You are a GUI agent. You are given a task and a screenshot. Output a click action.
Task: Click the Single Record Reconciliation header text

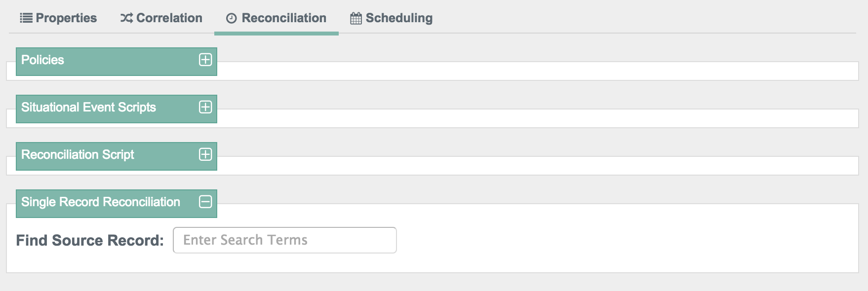pyautogui.click(x=101, y=202)
